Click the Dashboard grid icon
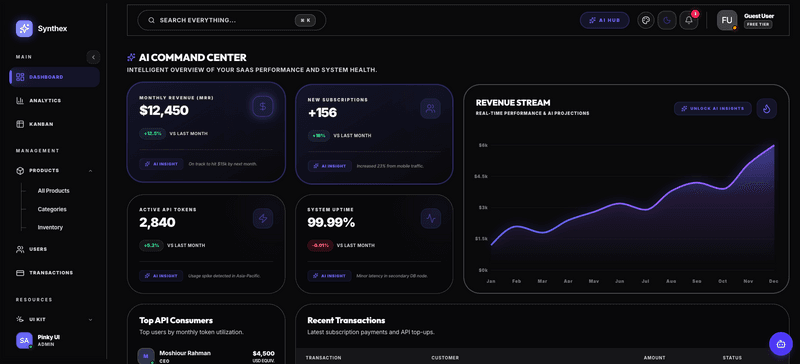Screen dimensions: 800x364 (20, 77)
